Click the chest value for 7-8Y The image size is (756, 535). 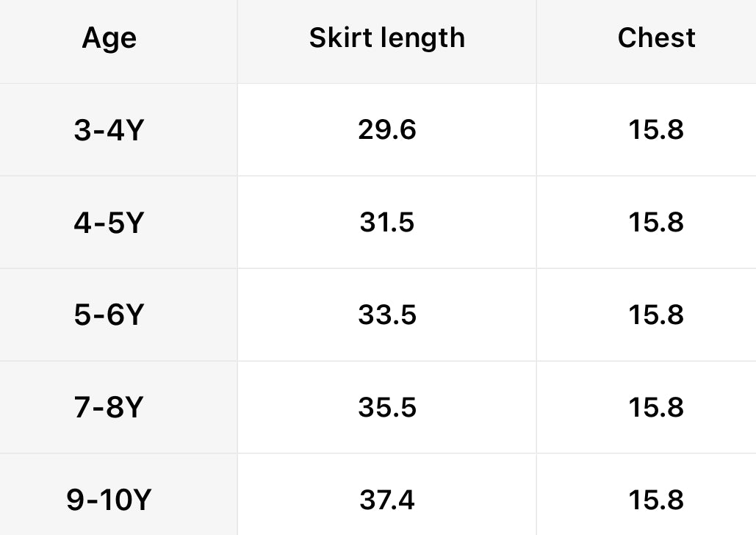[656, 408]
